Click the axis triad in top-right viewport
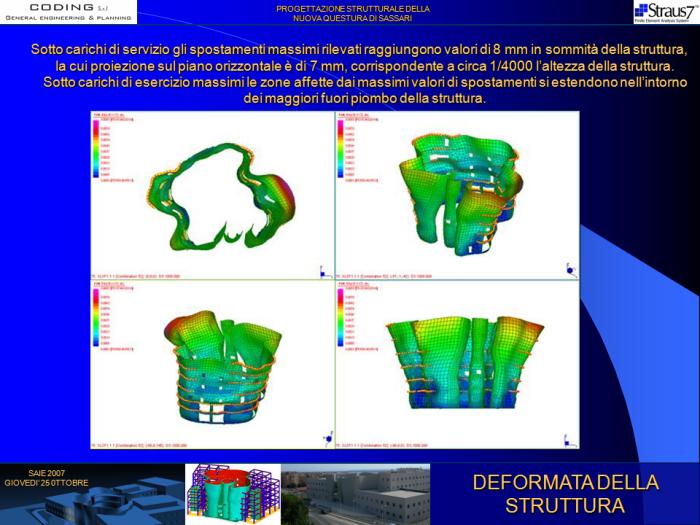The height and width of the screenshot is (525, 700). click(569, 269)
